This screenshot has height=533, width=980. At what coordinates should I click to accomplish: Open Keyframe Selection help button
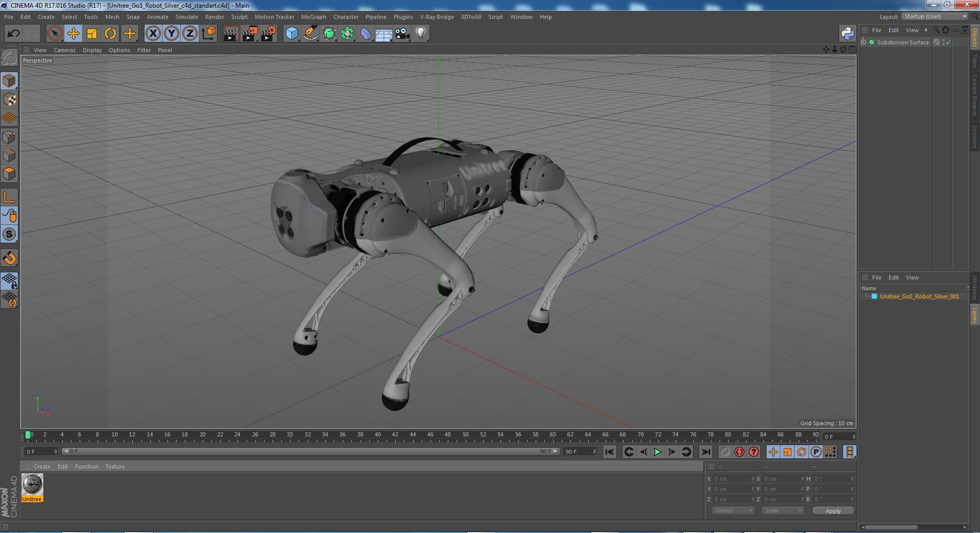[753, 452]
